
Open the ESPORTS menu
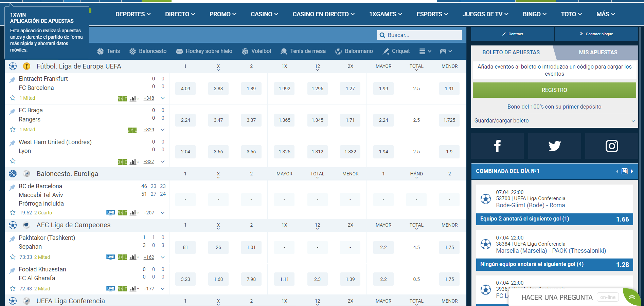click(432, 14)
